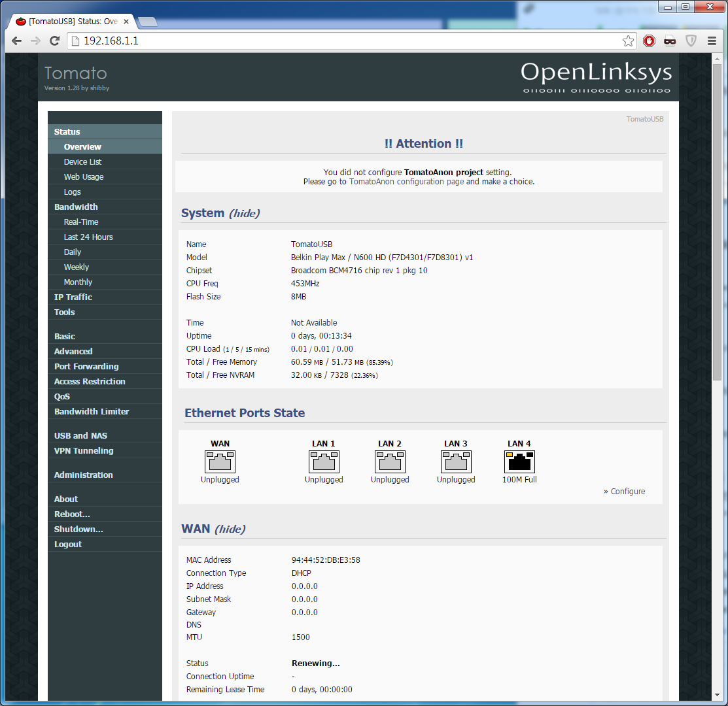Open TomatoAnon configuration page link
Image resolution: width=728 pixels, height=706 pixels.
tap(406, 181)
